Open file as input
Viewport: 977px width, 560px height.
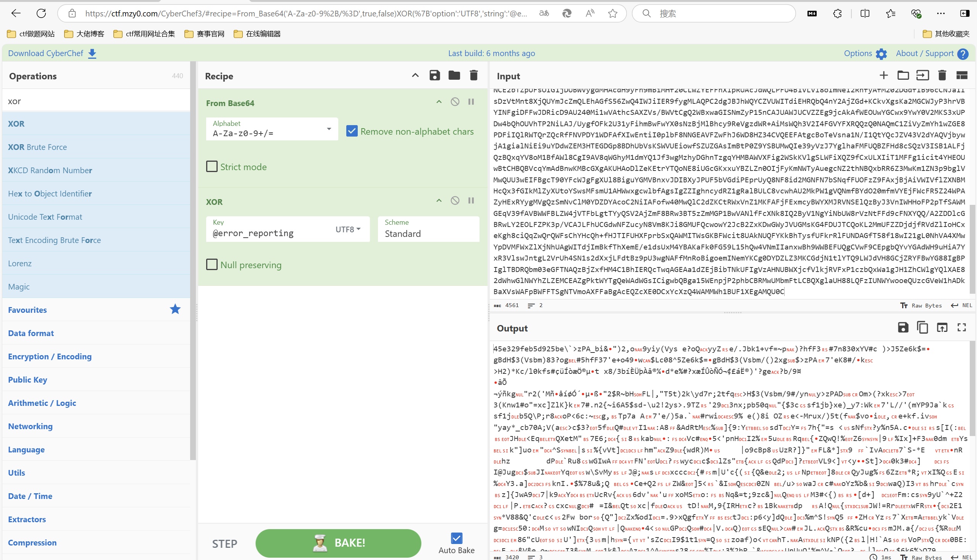pyautogui.click(x=923, y=76)
